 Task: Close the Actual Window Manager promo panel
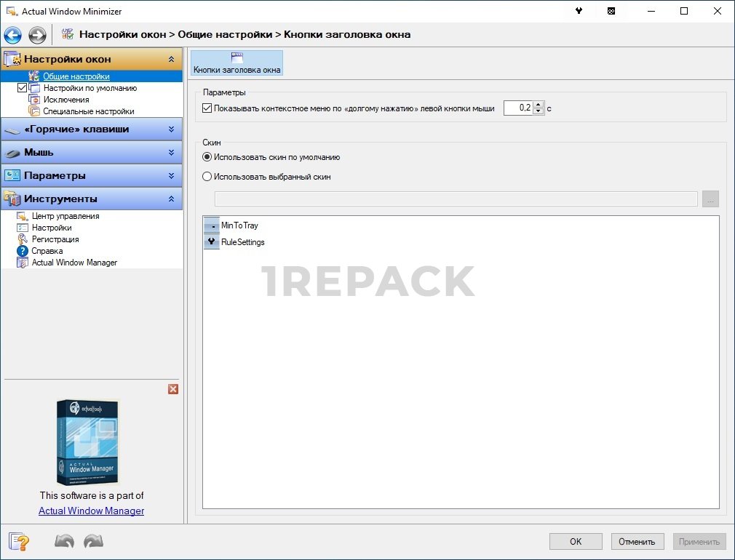173,389
